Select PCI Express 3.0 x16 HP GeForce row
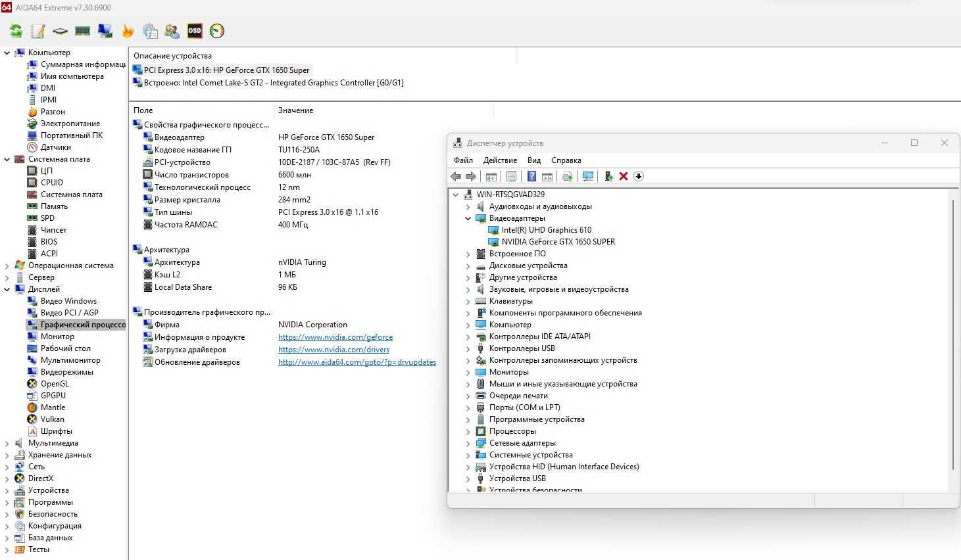Image resolution: width=961 pixels, height=560 pixels. 221,70
